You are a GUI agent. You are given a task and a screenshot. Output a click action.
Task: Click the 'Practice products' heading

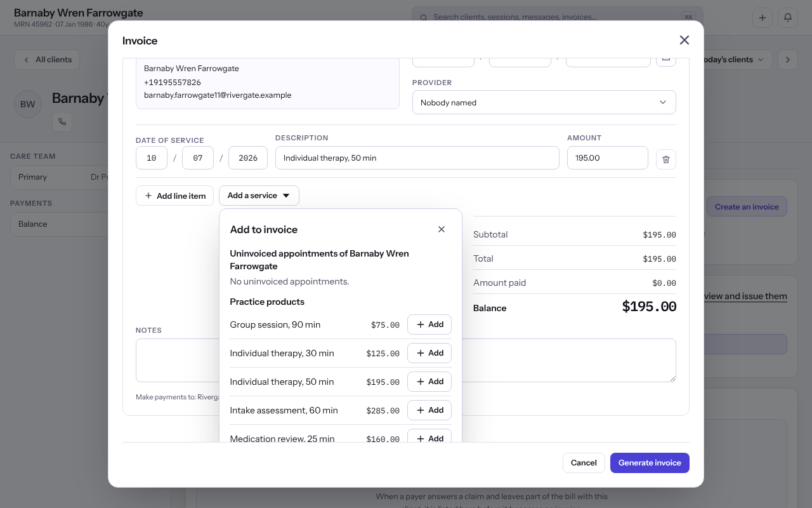267,302
